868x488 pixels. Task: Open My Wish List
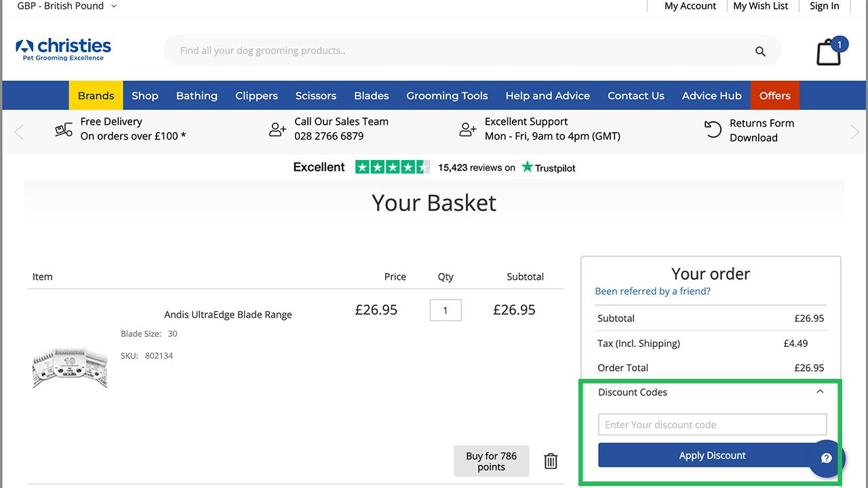pyautogui.click(x=761, y=6)
